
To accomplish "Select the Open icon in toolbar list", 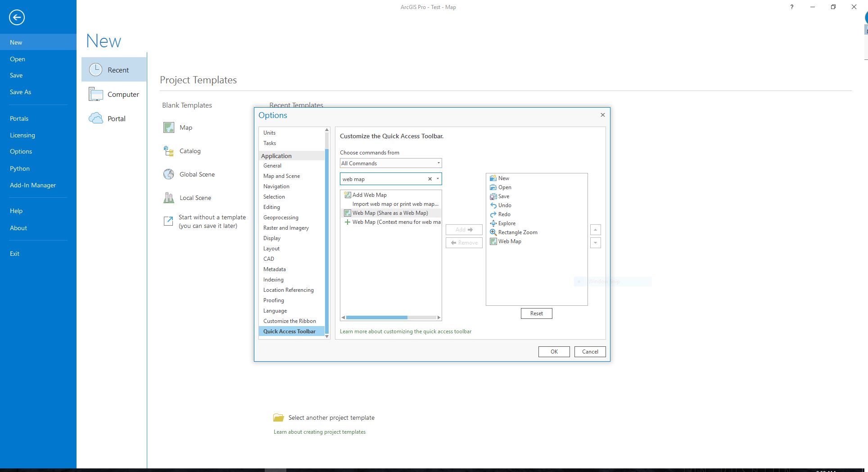I will point(493,187).
